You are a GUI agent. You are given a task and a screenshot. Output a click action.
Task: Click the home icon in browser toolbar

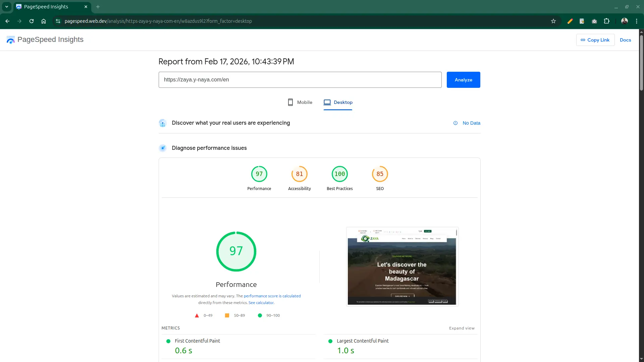pyautogui.click(x=44, y=21)
